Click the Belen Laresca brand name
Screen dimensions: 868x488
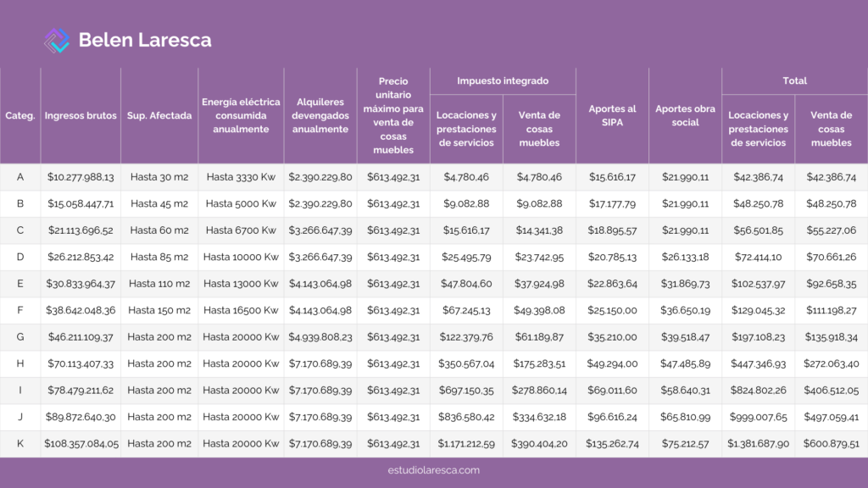tap(145, 40)
